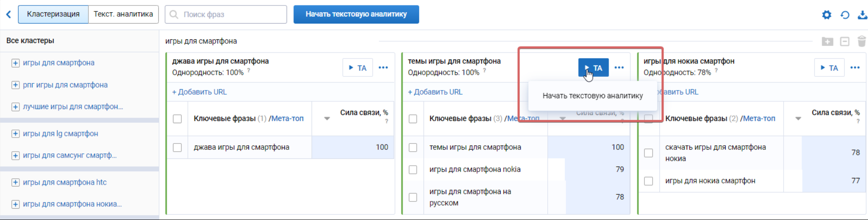Check the темы игры для смартфона phrase row
Viewport: 868px width, 220px height.
tap(413, 148)
